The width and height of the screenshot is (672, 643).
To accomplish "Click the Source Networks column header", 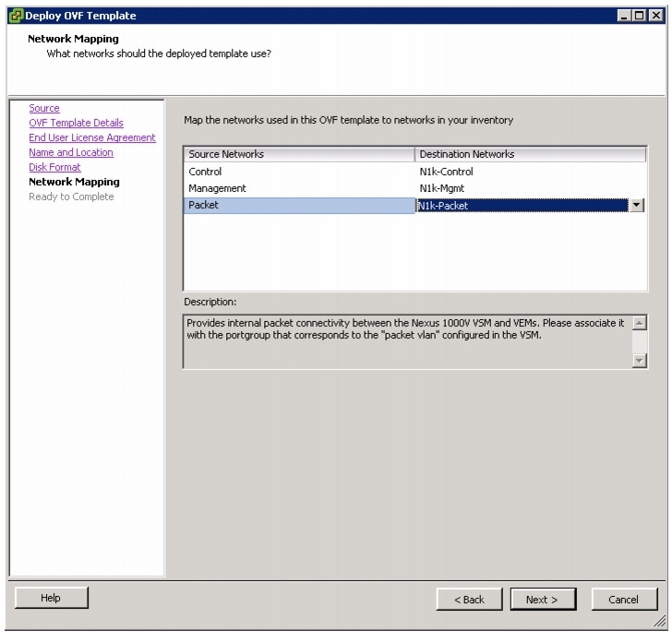I will pyautogui.click(x=299, y=154).
